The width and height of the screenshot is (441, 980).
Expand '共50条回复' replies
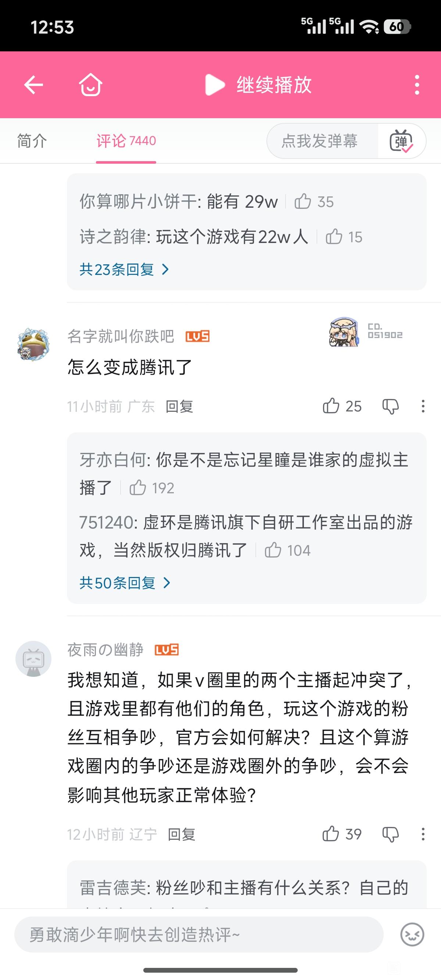125,583
